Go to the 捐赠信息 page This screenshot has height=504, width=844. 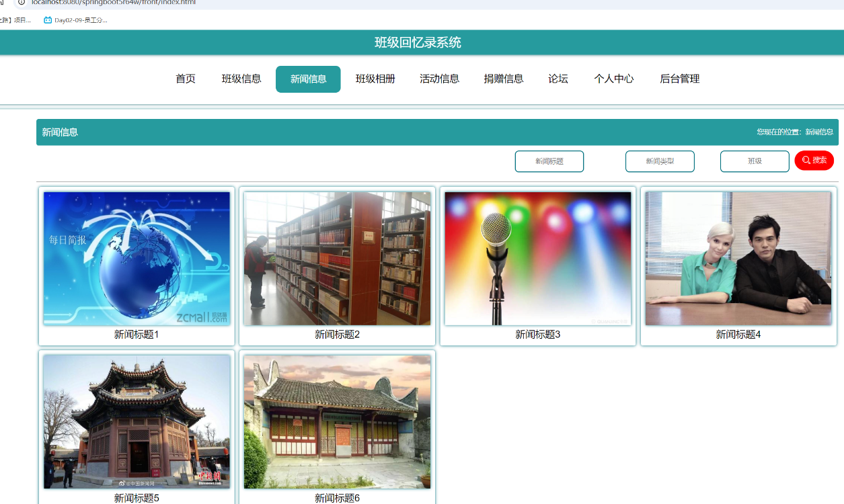[x=502, y=79]
